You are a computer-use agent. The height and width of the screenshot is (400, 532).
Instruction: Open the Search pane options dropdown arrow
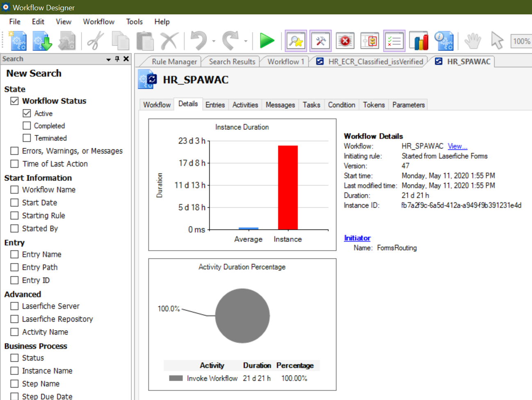(109, 59)
